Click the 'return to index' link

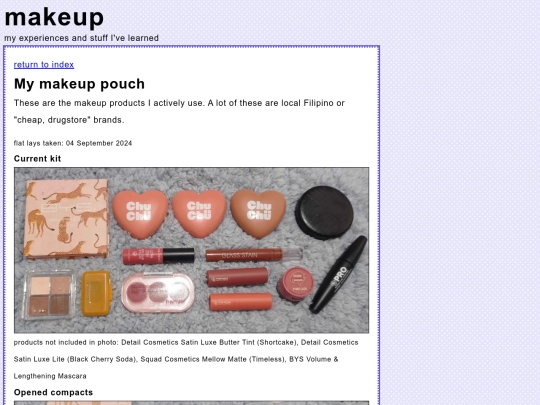(44, 65)
